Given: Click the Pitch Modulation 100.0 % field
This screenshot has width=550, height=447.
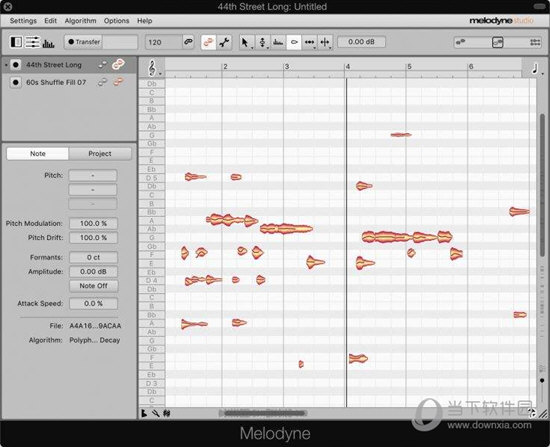Looking at the screenshot, I should coord(93,224).
